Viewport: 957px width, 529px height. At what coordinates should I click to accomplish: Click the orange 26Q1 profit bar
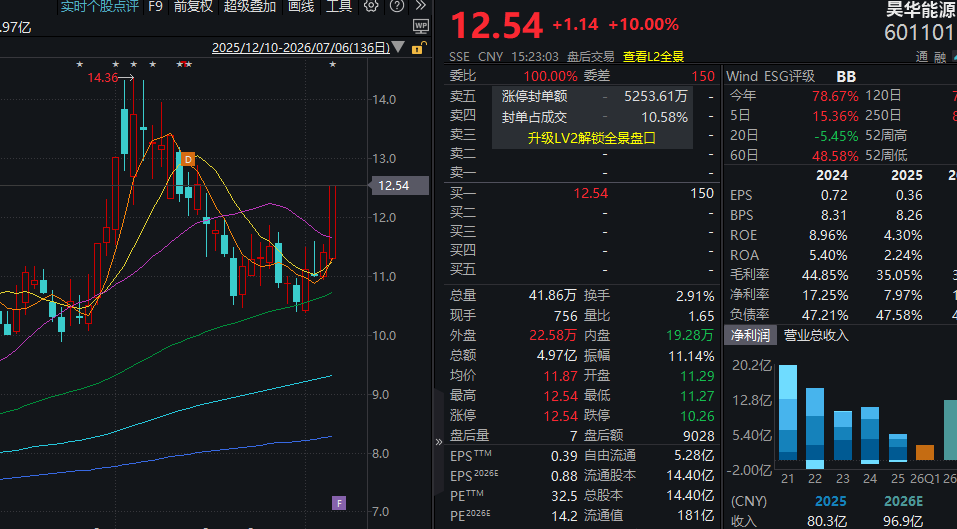click(925, 453)
